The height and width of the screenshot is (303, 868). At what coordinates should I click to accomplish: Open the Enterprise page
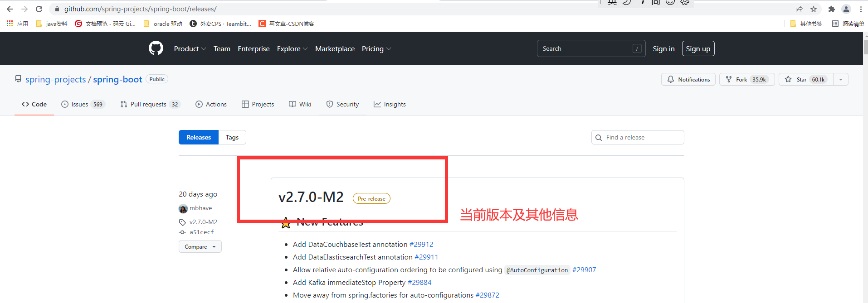pos(254,48)
